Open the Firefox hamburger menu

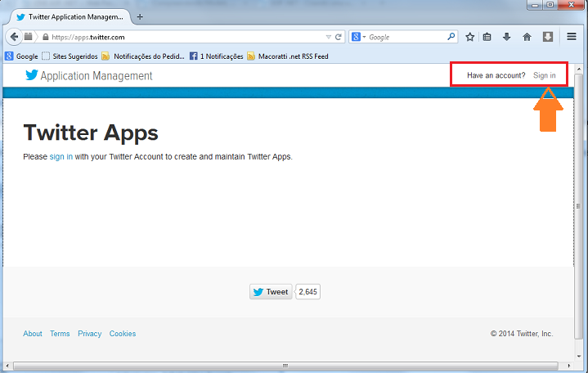[572, 36]
